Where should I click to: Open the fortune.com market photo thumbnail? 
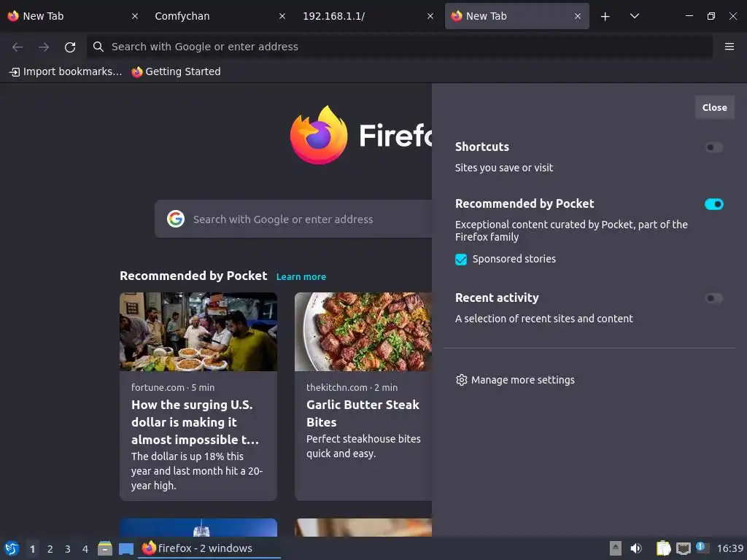(x=198, y=332)
